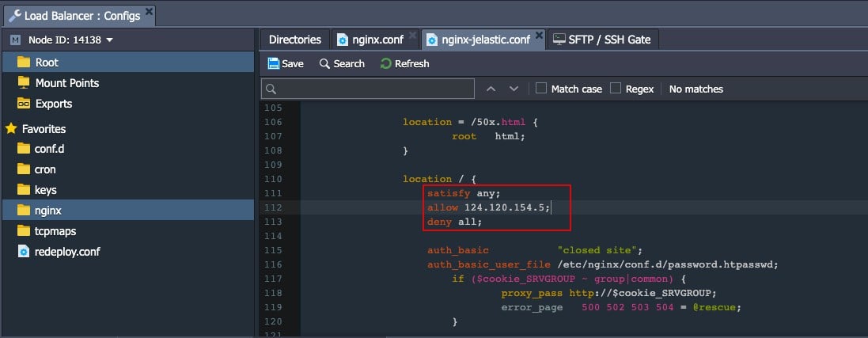Click the SFTP / SSH Gate terminal icon
The image size is (868, 338).
(x=559, y=40)
